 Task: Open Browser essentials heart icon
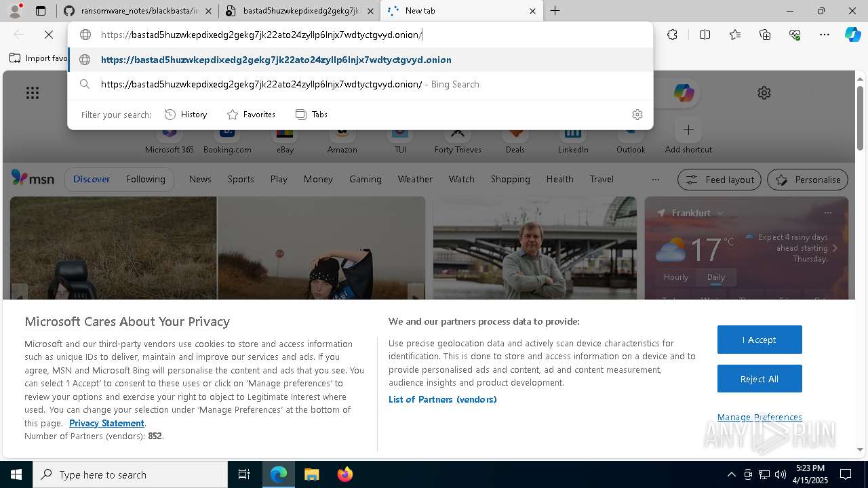[795, 35]
